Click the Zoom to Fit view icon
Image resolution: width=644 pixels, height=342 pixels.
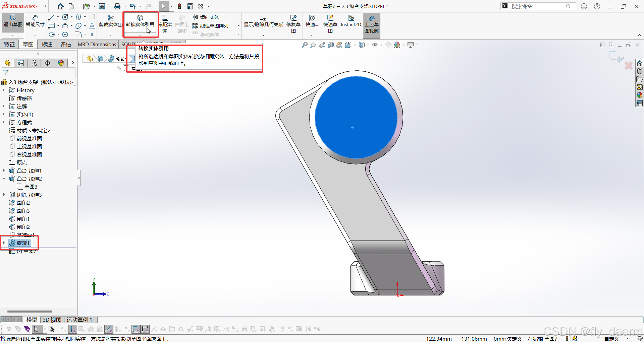coord(304,45)
